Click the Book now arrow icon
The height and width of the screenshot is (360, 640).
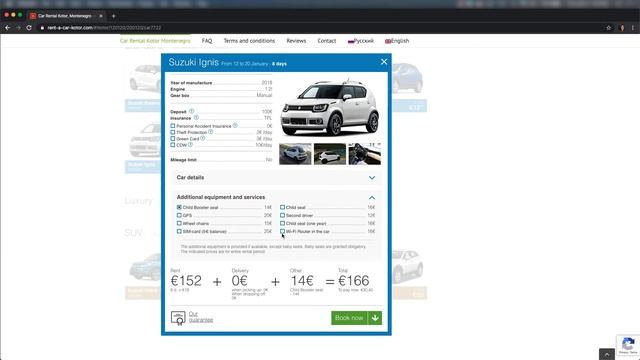pyautogui.click(x=375, y=318)
